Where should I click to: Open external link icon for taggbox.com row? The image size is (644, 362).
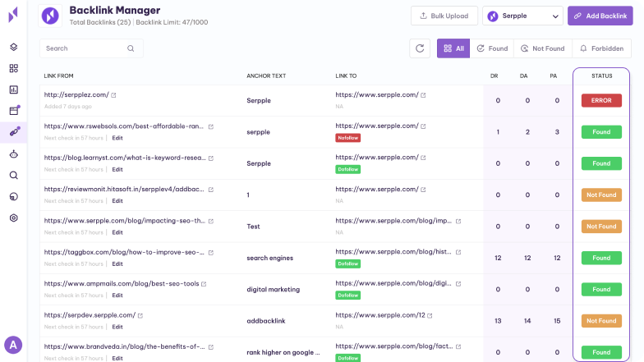210,253
